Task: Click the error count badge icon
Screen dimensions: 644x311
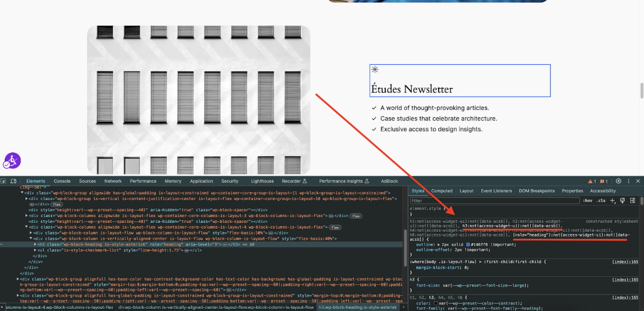Action: pyautogui.click(x=602, y=181)
